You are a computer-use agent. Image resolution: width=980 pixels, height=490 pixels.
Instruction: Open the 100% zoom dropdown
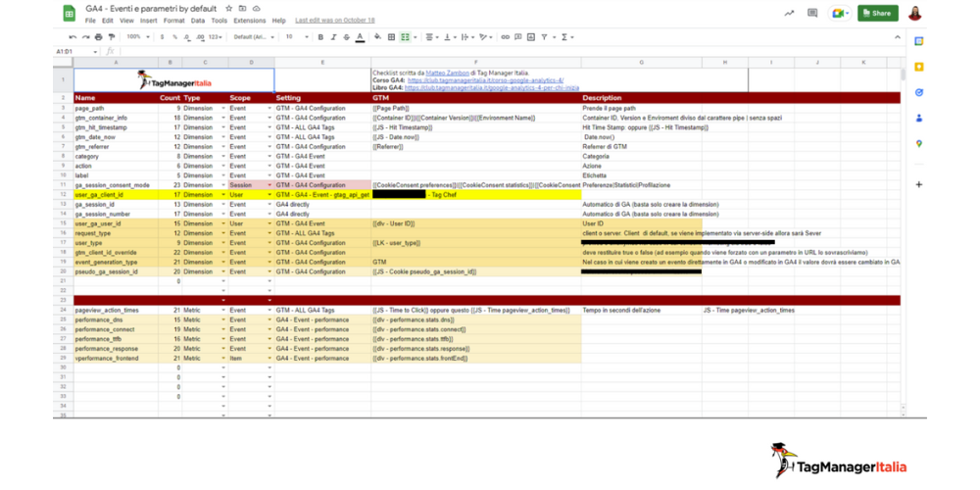point(137,37)
